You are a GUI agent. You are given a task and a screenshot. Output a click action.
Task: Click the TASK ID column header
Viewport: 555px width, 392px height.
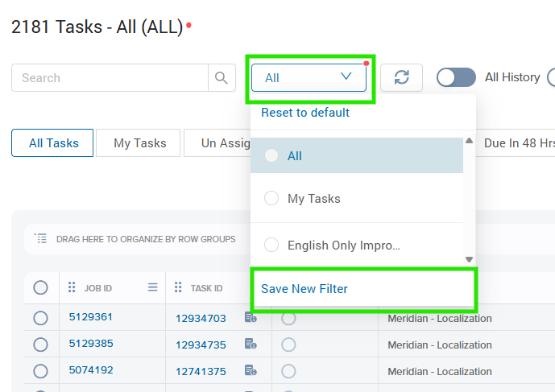pos(207,288)
